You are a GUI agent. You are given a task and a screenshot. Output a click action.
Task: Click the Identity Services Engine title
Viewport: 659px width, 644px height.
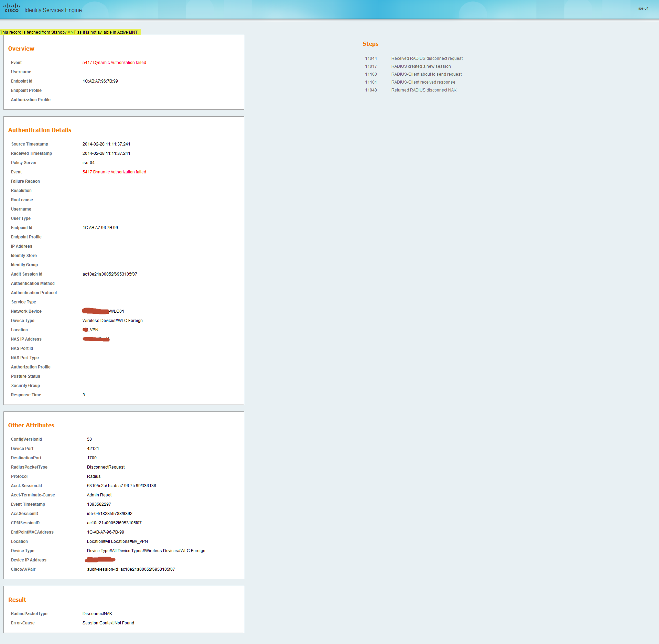[x=53, y=10]
